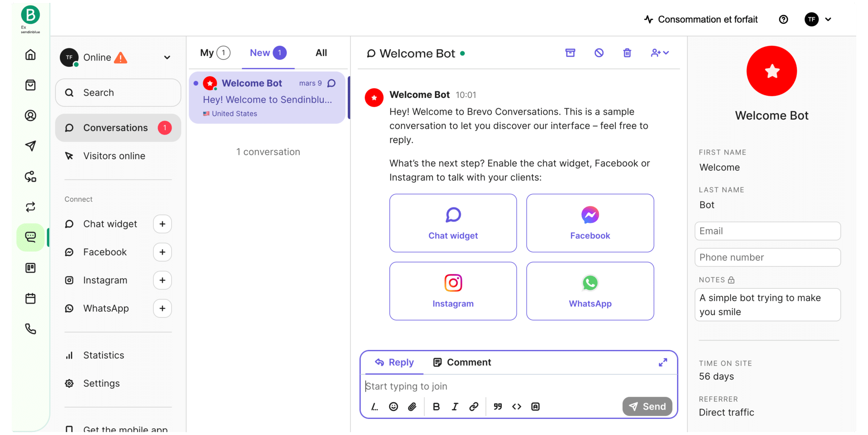Screen dimensions: 868x435
Task: Apply bold formatting in reply
Action: (x=436, y=407)
